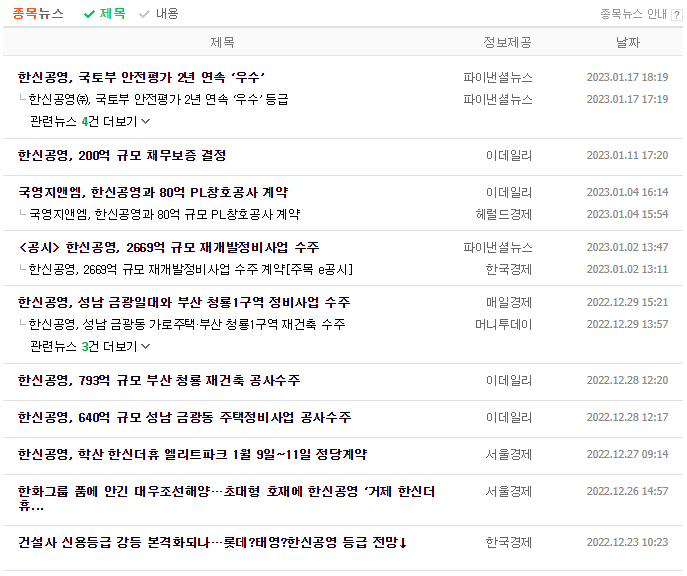Open sub-article 성남 금광동 가로주택·부산 청룡1구역 재건축

[187, 325]
